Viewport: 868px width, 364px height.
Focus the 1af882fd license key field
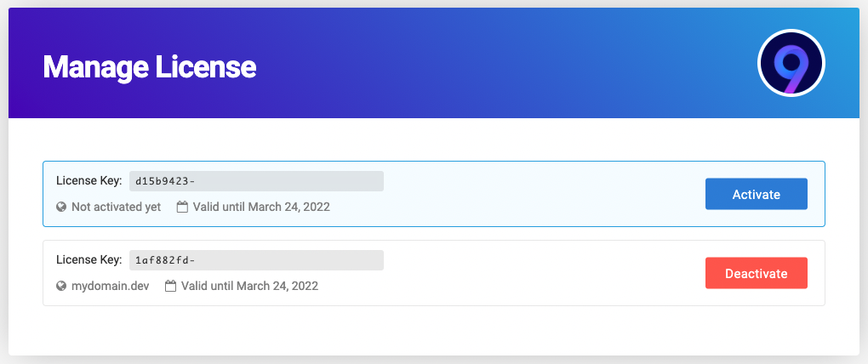256,260
